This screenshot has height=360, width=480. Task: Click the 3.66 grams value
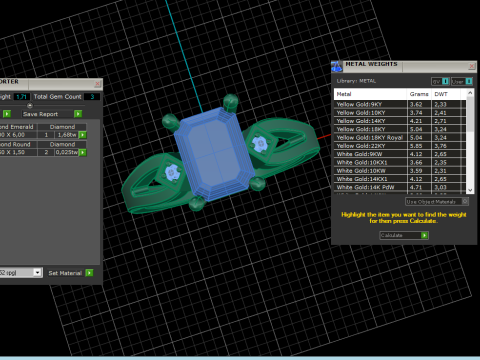click(x=416, y=163)
